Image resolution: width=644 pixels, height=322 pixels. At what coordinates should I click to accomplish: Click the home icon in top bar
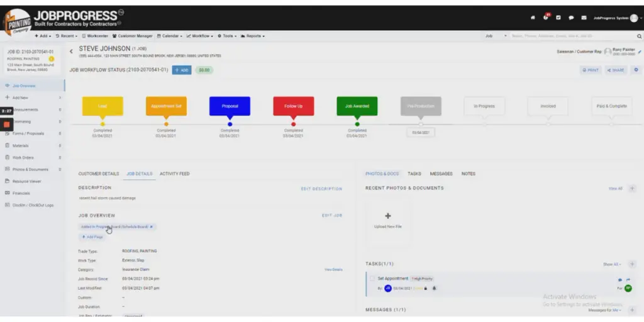pos(533,18)
